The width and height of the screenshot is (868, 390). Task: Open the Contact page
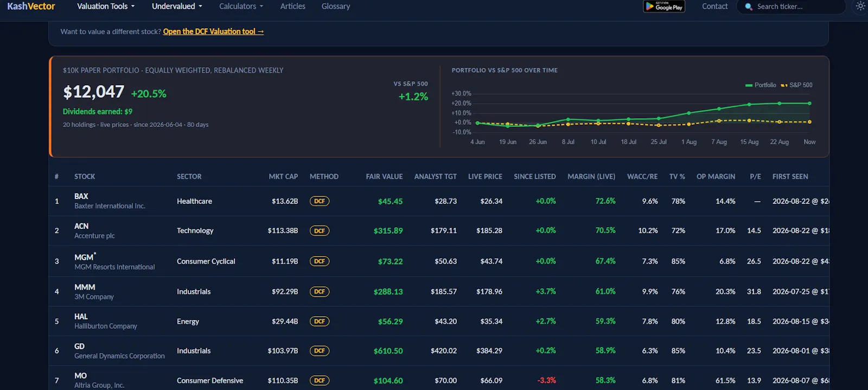(x=715, y=7)
